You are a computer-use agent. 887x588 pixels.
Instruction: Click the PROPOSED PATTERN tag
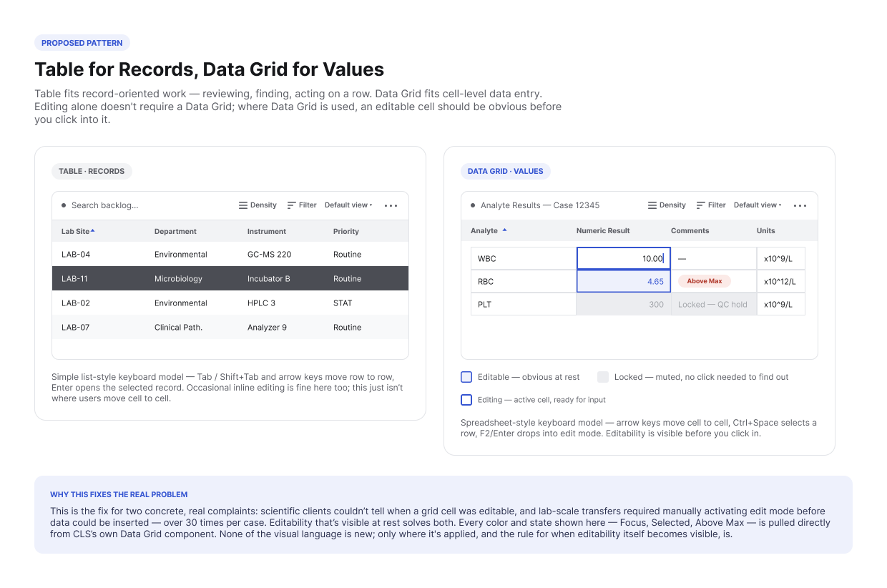point(82,43)
